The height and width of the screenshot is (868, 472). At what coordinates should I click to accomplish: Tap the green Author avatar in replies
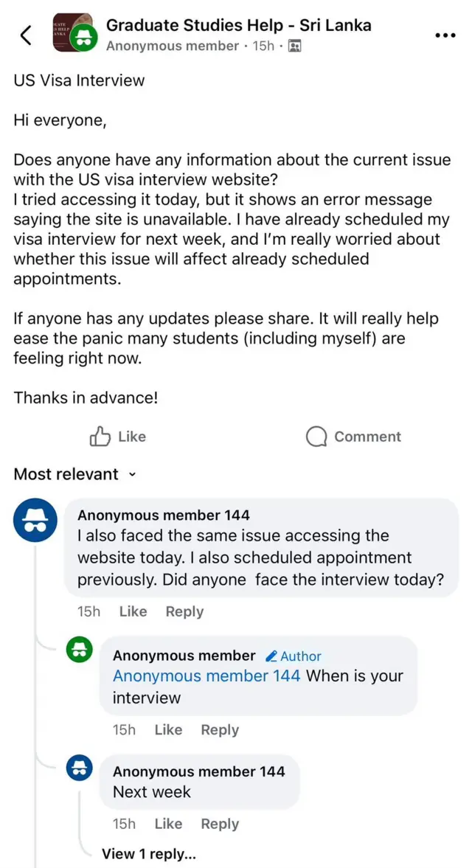pyautogui.click(x=80, y=650)
